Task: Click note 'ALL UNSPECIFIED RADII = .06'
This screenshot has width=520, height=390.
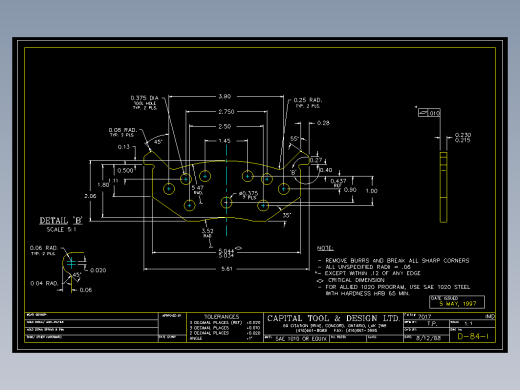Action: (x=368, y=267)
